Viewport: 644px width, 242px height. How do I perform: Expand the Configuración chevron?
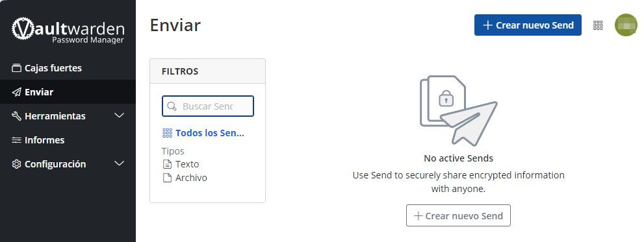tap(119, 163)
